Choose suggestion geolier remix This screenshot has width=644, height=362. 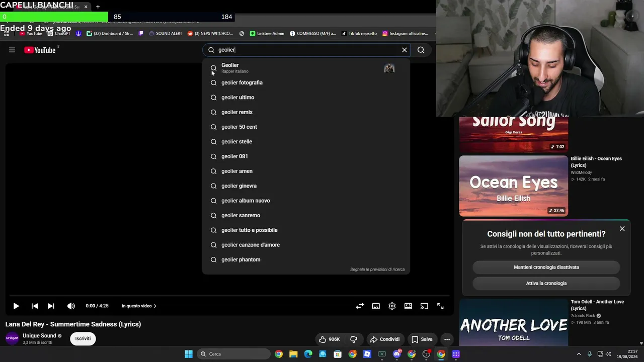(306, 112)
